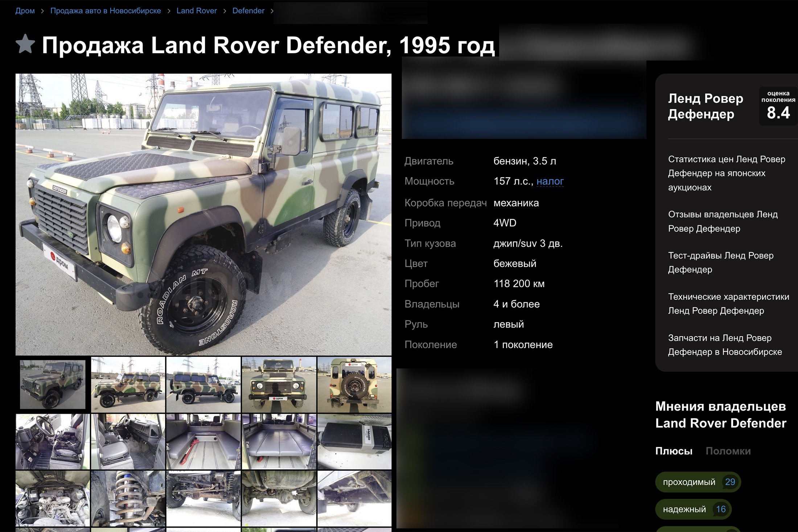Open Тест-драйвы Ленд Ровер Дефендер link
Viewport: 798px width, 532px height.
coord(720,262)
